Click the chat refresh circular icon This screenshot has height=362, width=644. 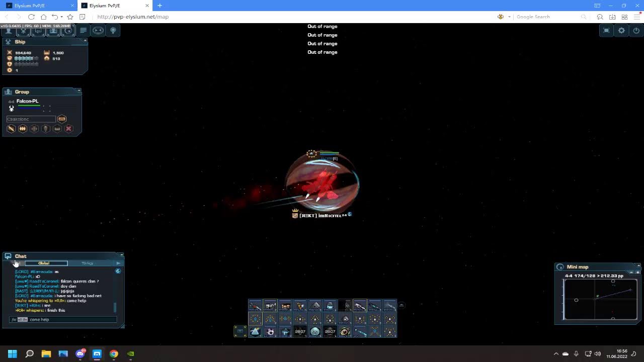point(118,271)
